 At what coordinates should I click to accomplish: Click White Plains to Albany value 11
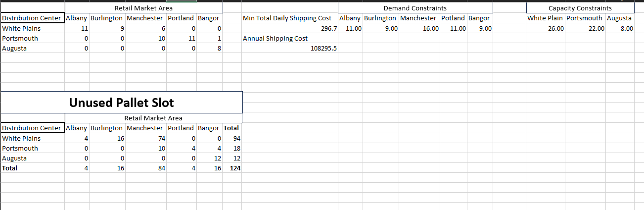click(x=77, y=28)
